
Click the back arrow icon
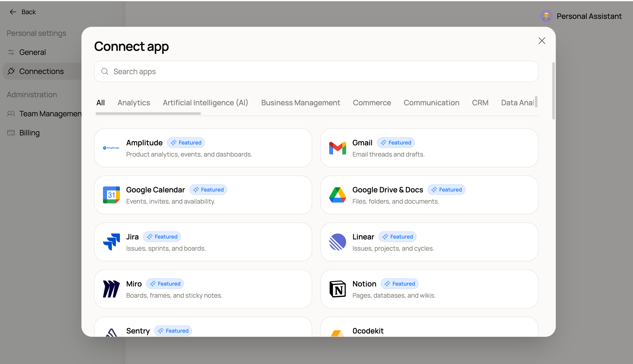pos(13,12)
